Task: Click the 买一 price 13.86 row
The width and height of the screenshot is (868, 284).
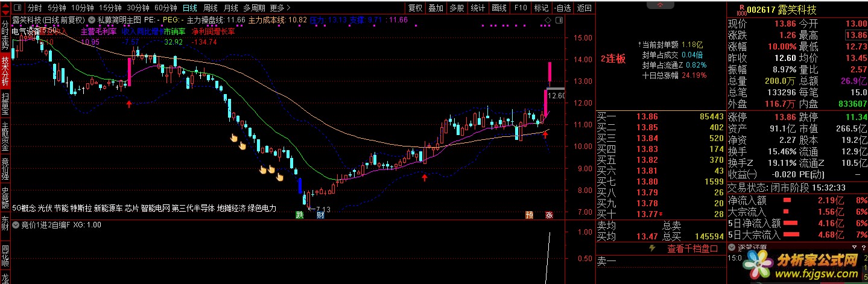Action: click(x=660, y=116)
